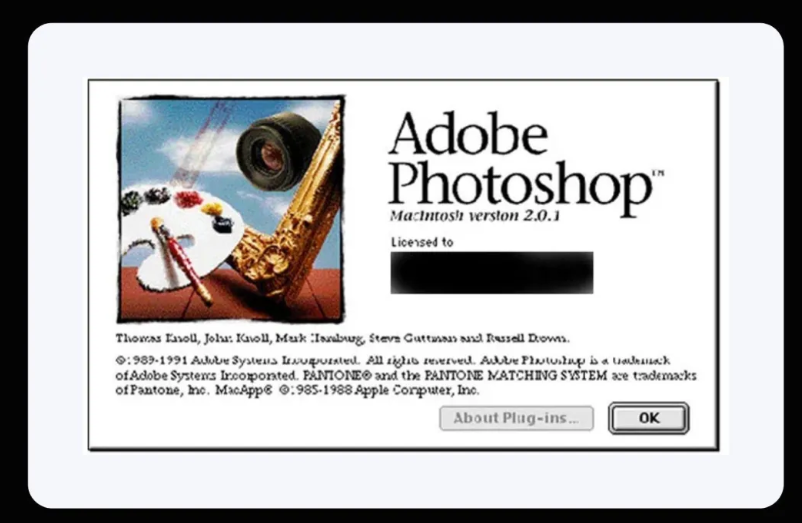This screenshot has height=523, width=802.
Task: Click the TM trademark symbol after Photoshop
Action: click(x=658, y=174)
